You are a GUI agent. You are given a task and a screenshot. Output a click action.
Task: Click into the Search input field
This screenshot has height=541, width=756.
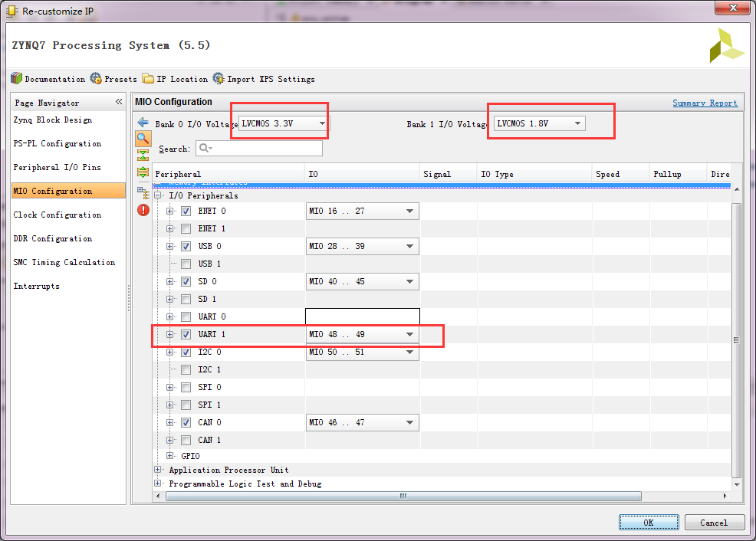(x=259, y=149)
